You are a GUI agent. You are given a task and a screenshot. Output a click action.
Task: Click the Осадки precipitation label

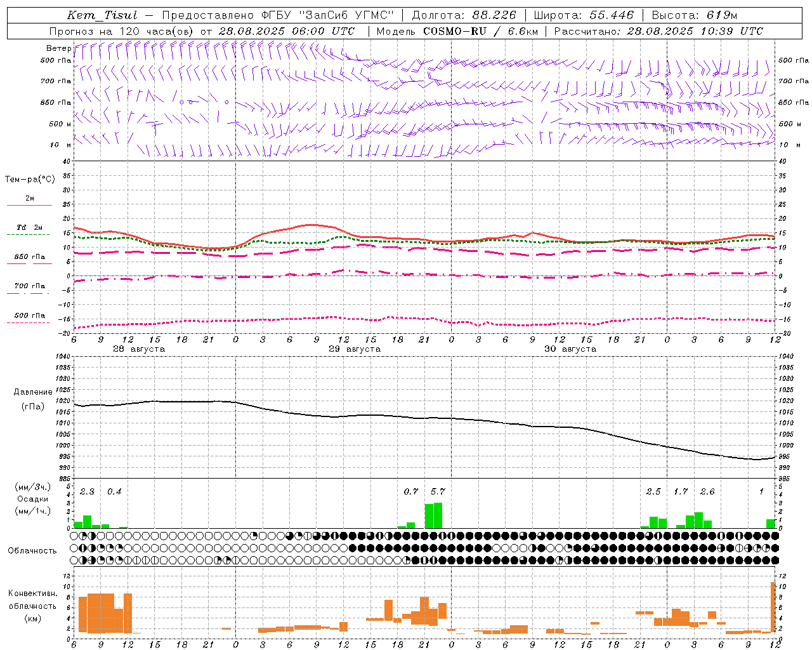[x=32, y=499]
